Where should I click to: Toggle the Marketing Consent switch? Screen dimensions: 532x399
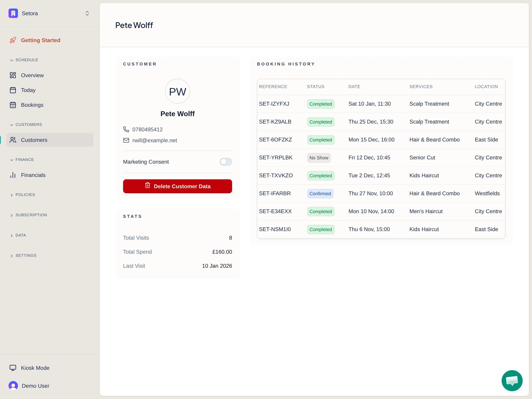pos(226,162)
